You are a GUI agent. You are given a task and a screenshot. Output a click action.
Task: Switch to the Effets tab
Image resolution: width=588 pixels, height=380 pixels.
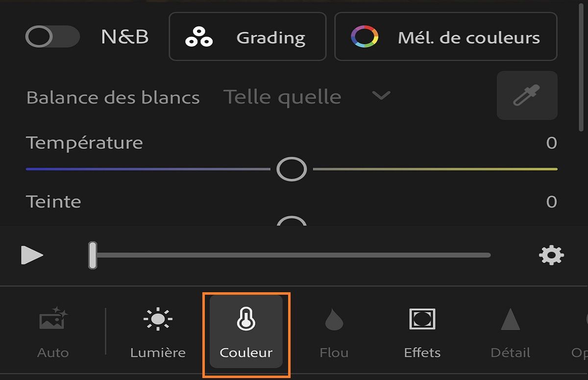pos(421,333)
